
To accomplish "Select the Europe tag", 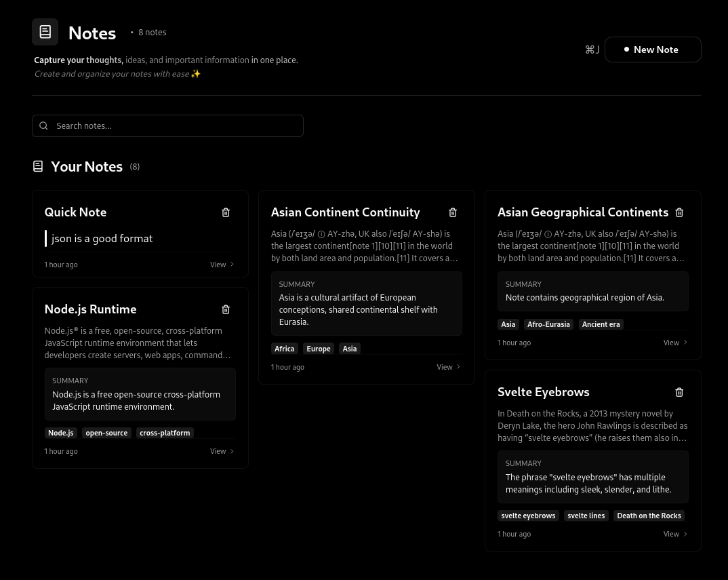I will click(x=319, y=349).
